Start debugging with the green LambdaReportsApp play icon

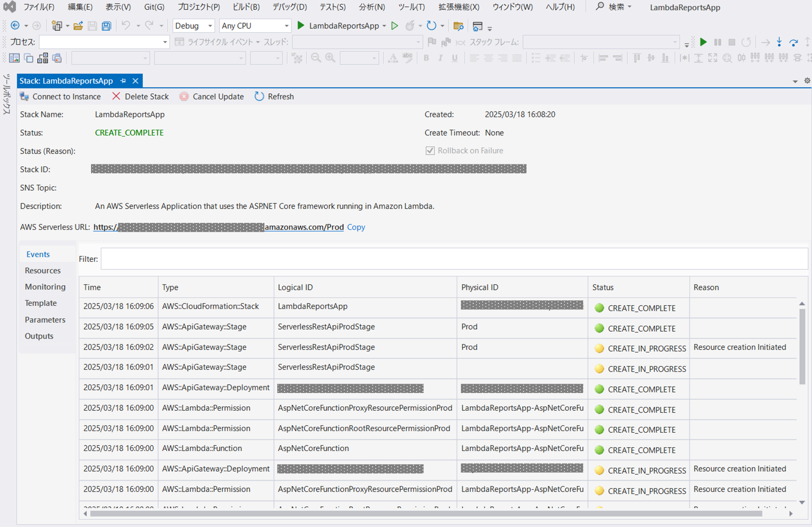pos(301,26)
